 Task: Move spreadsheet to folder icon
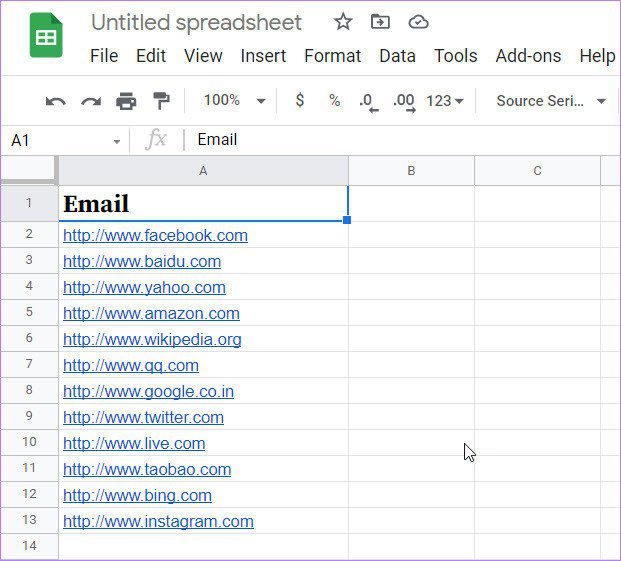point(380,21)
